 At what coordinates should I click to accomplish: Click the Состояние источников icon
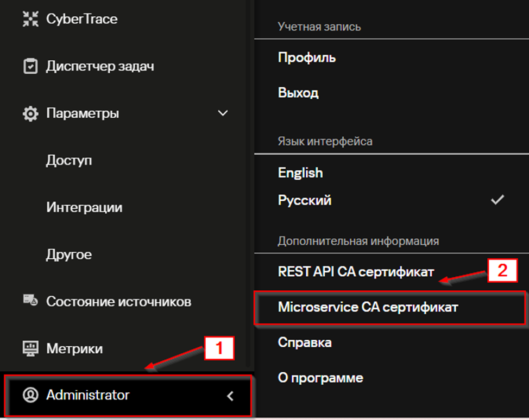click(30, 302)
